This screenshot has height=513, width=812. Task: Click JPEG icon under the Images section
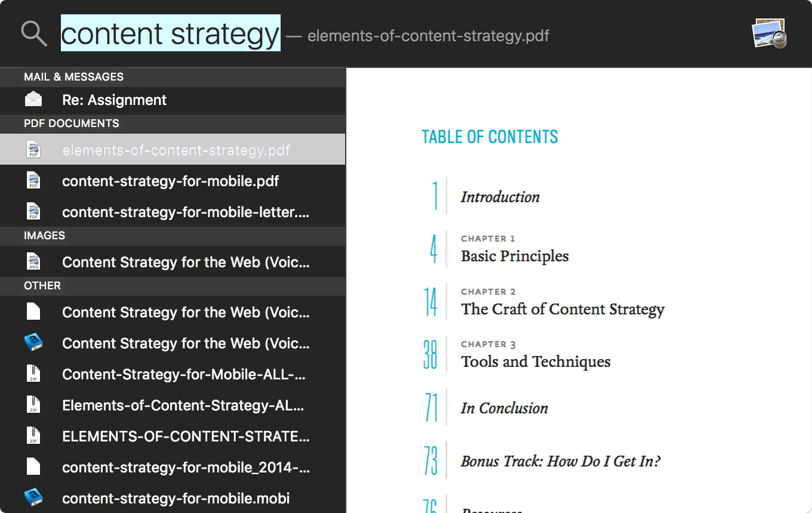33,261
